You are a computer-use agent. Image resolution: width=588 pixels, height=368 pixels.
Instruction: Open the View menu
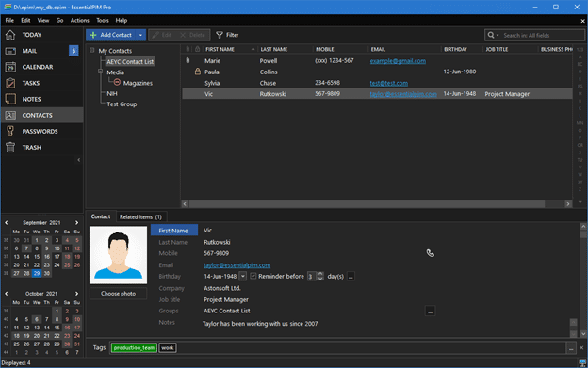coord(43,20)
